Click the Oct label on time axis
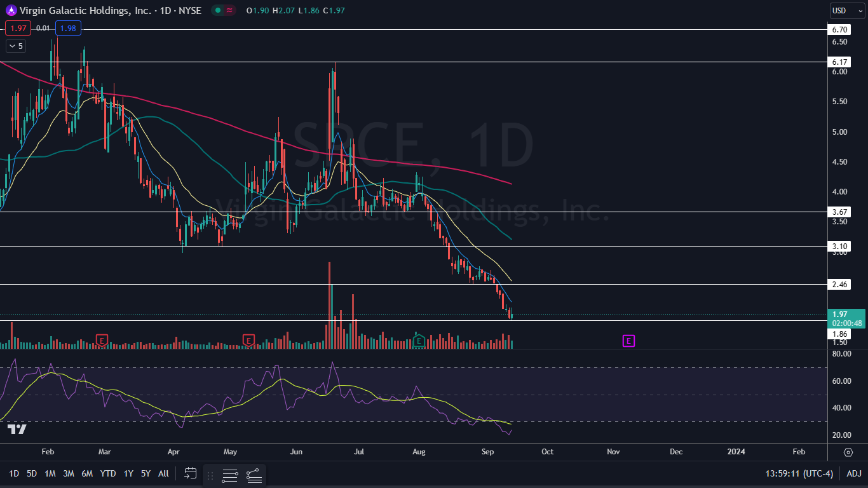The width and height of the screenshot is (868, 488). coord(547,452)
